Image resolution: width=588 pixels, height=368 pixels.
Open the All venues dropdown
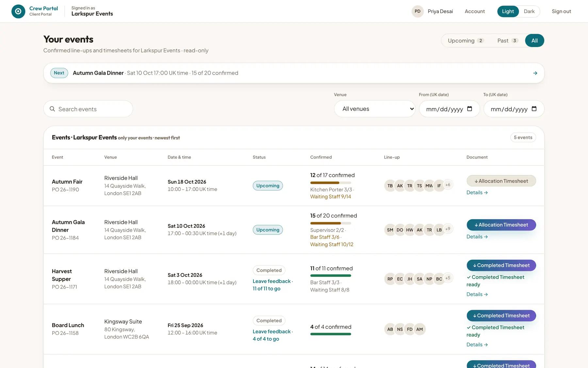[375, 109]
